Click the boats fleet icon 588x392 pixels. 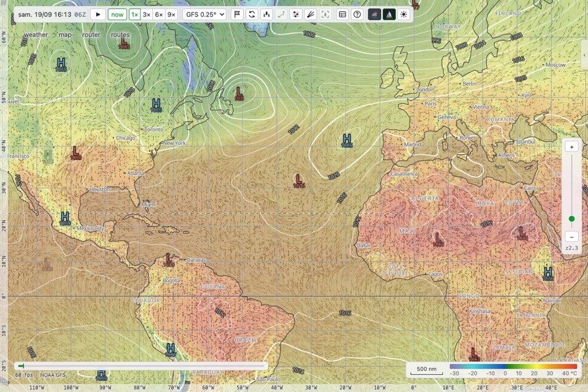point(267,14)
